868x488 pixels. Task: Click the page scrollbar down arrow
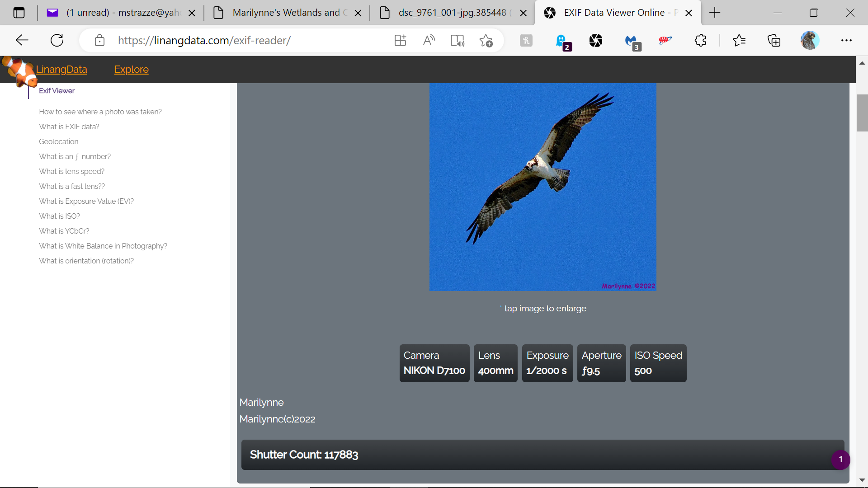(862, 480)
